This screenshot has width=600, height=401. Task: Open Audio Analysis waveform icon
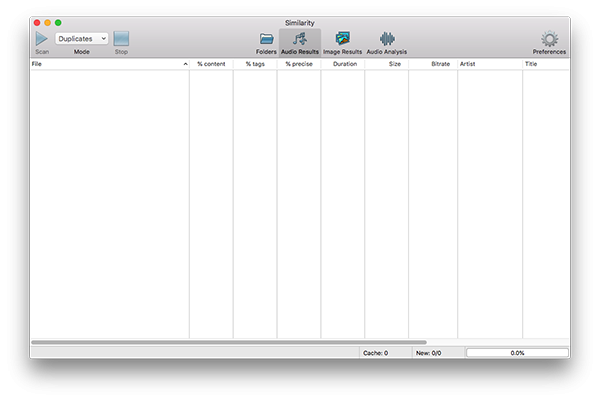(x=386, y=39)
